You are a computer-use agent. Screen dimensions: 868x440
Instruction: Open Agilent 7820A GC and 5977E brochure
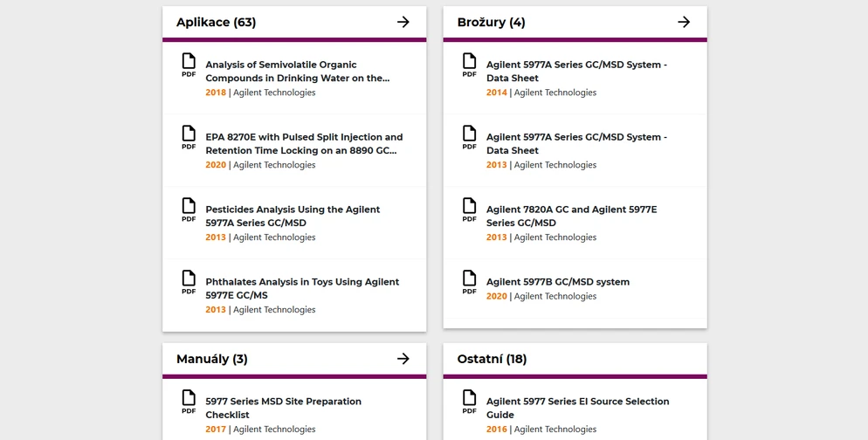(x=572, y=217)
